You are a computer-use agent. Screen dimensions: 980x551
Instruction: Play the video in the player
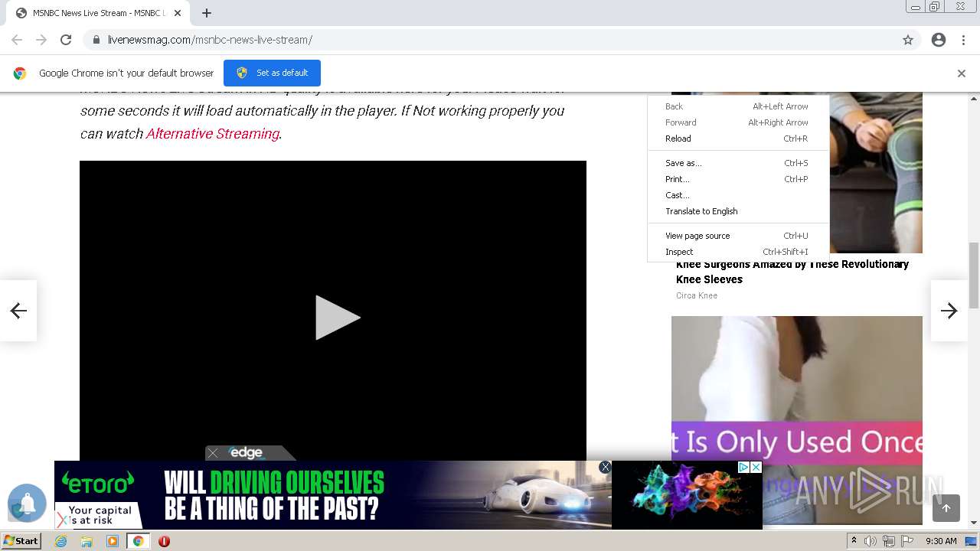pyautogui.click(x=337, y=318)
